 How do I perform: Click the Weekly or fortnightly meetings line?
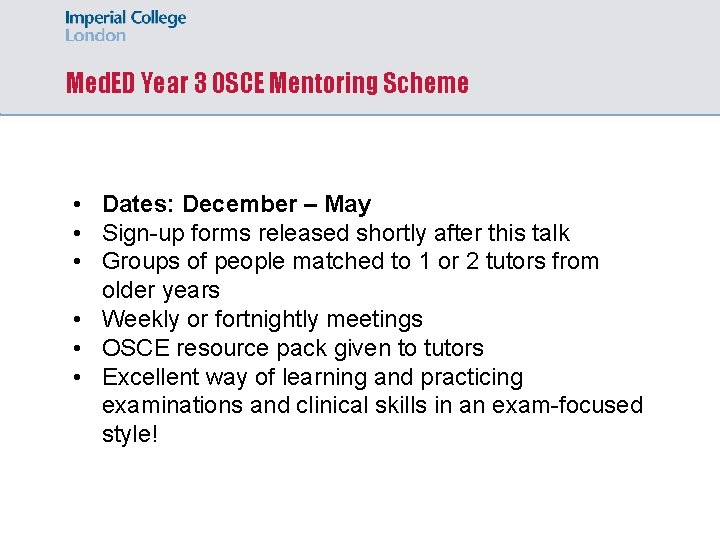262,319
